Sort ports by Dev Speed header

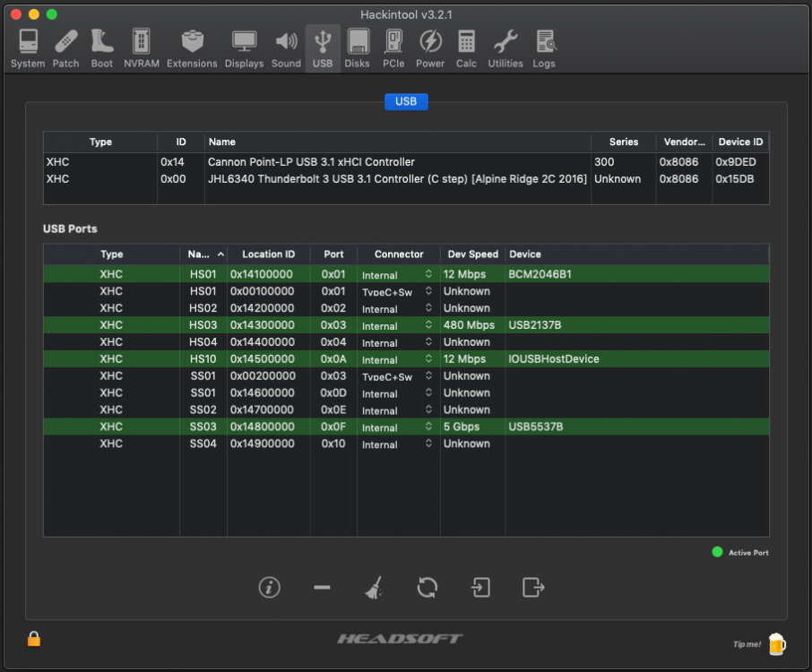point(473,254)
